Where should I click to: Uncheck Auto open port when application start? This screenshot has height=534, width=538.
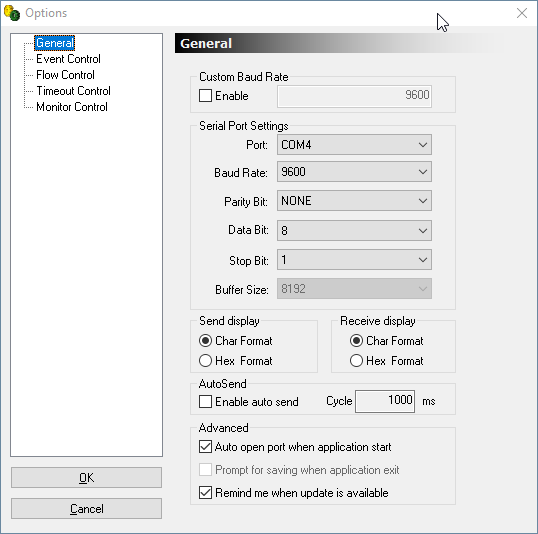pyautogui.click(x=205, y=447)
